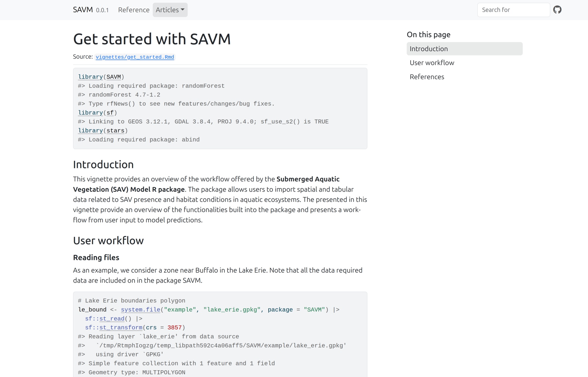Click the search input field
The height and width of the screenshot is (377, 588).
click(x=513, y=10)
